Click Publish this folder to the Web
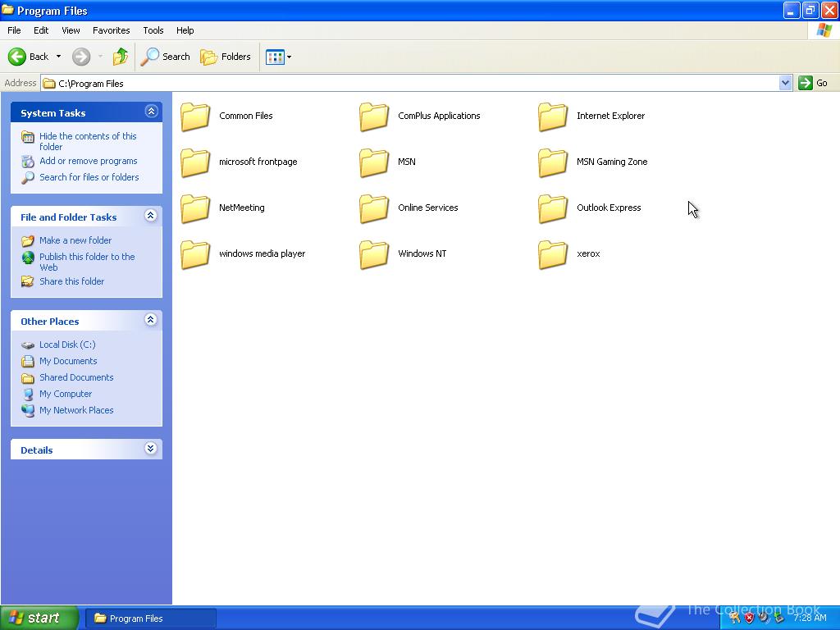 (87, 262)
